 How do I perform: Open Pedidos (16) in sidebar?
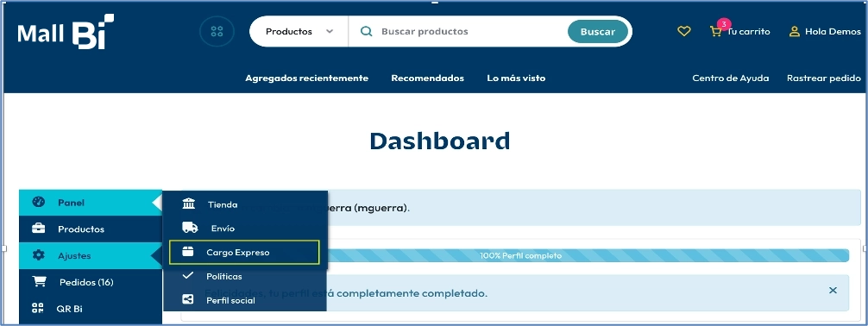[x=91, y=282]
